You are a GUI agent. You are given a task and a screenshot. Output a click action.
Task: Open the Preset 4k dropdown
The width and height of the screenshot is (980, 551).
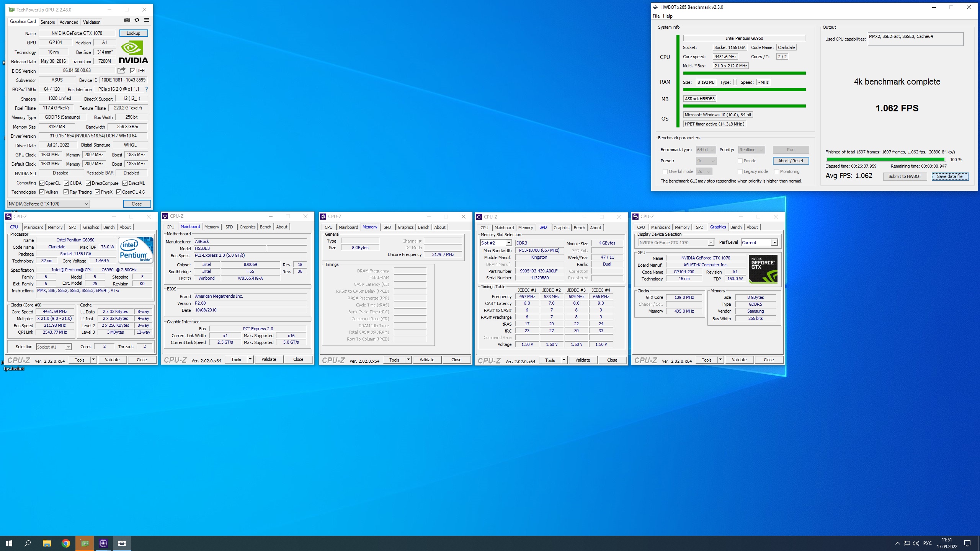coord(706,161)
